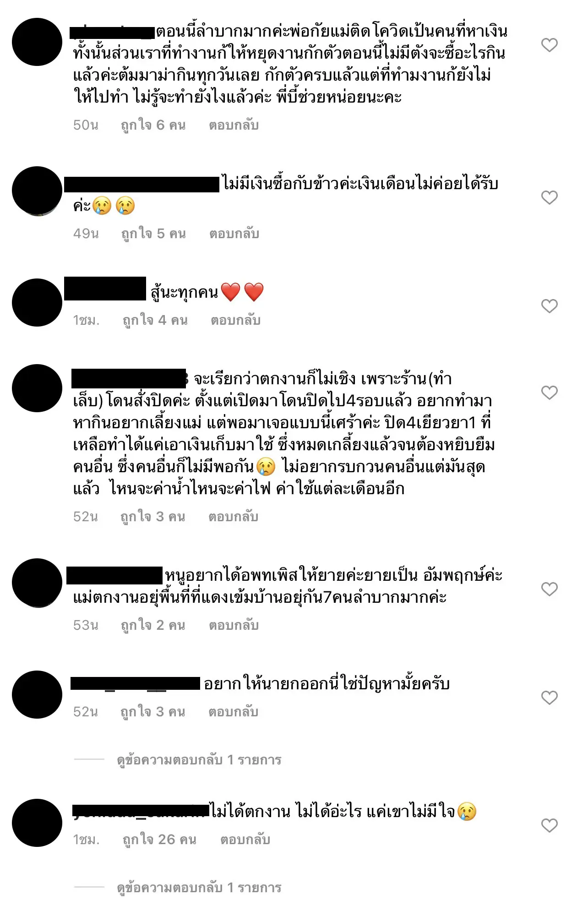Open avatar of the 'สู้นะทุกคน' commenter
The height and width of the screenshot is (922, 588).
click(37, 303)
